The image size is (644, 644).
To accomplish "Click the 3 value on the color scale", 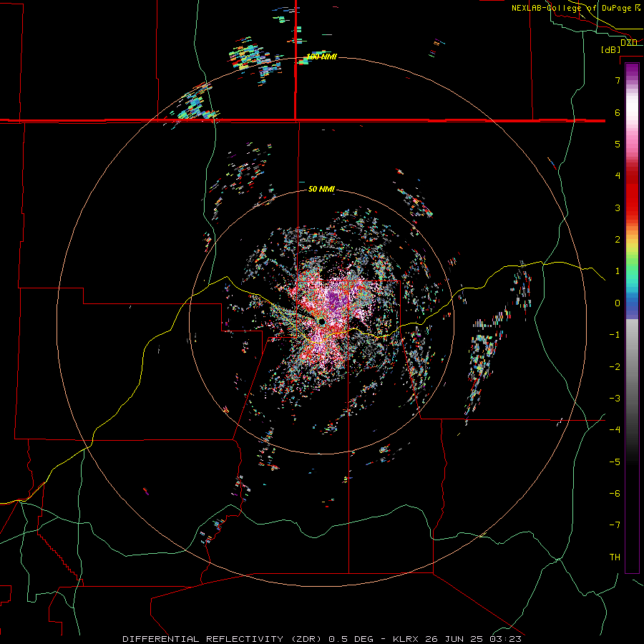I will click(618, 208).
